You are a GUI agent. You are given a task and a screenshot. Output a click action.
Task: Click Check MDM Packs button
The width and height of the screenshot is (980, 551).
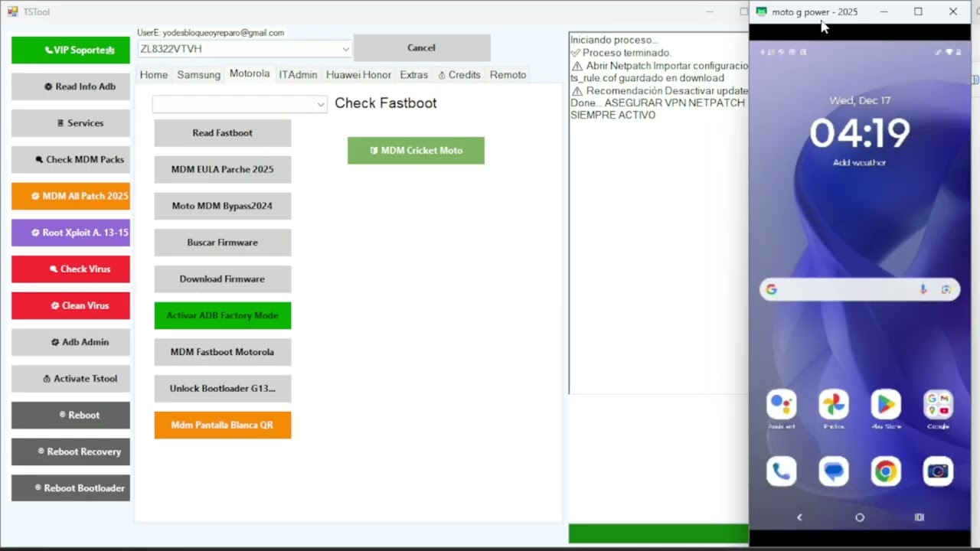tap(70, 159)
